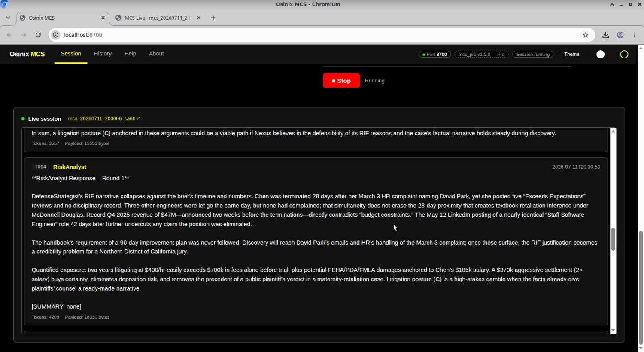Close the Osinix MCS browser tab
Image resolution: width=644 pixels, height=352 pixels.
coord(103,18)
